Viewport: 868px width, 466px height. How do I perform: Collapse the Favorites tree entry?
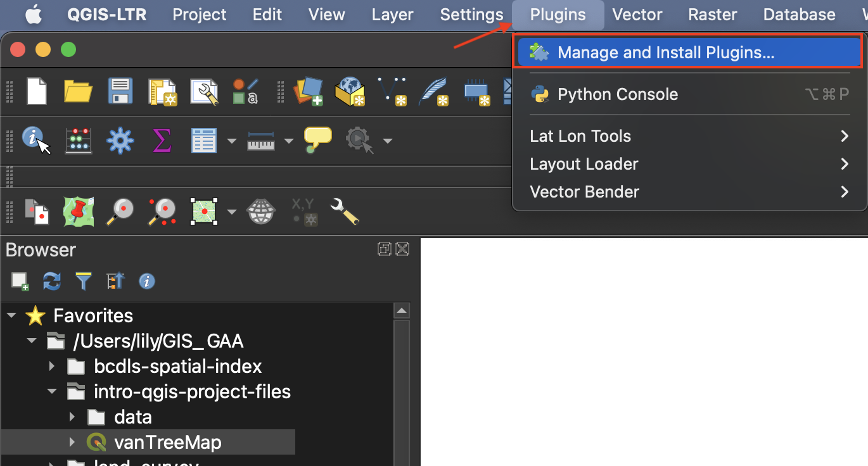coord(11,315)
